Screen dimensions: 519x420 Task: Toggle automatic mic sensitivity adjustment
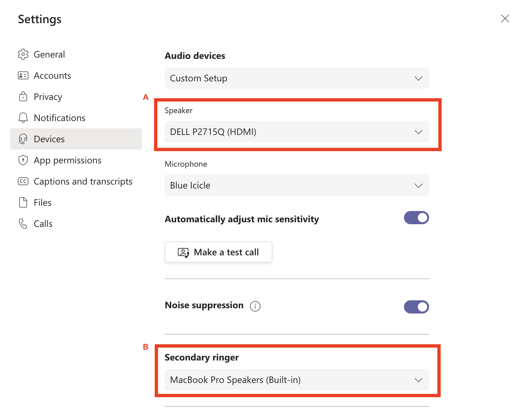pos(416,218)
